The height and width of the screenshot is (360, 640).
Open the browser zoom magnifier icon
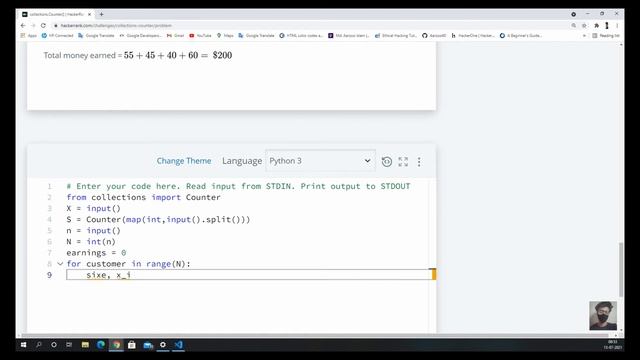pos(574,25)
